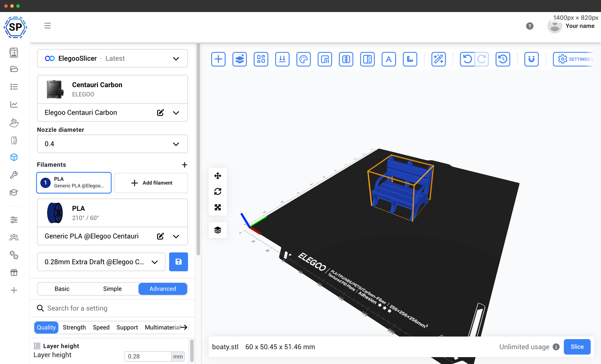Open the double gears icon
The height and width of the screenshot is (364, 601).
[14, 255]
